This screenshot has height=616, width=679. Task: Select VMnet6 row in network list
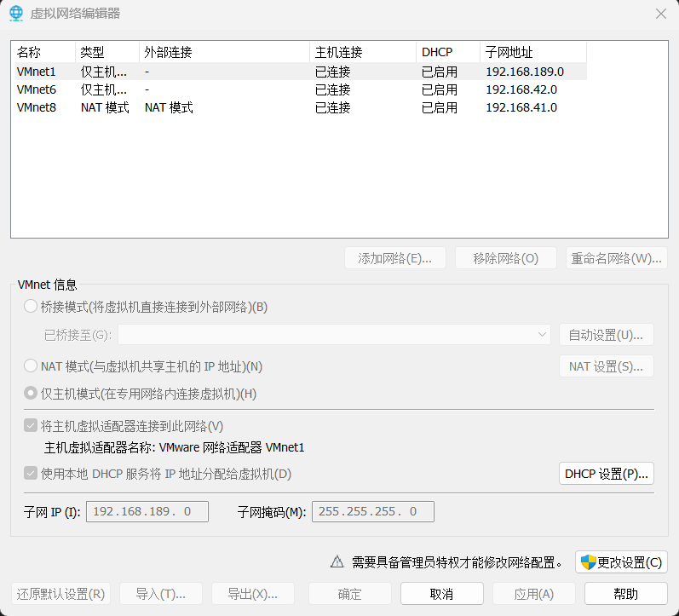[x=36, y=89]
